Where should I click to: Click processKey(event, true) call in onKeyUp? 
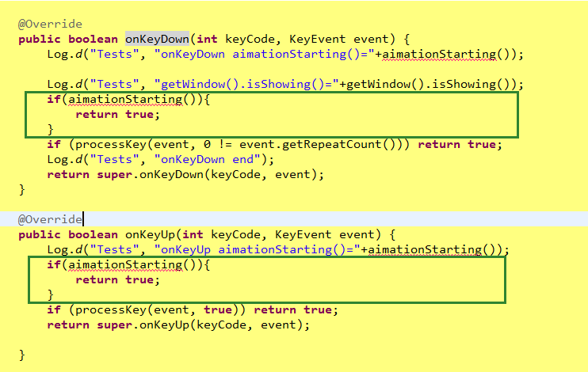(157, 309)
